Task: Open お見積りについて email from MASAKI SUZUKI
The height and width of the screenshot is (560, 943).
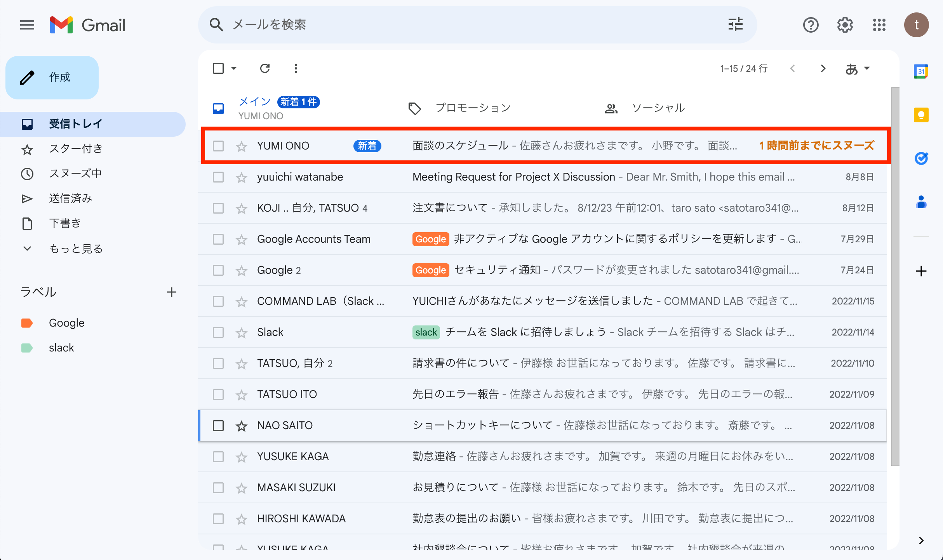Action: 542,488
